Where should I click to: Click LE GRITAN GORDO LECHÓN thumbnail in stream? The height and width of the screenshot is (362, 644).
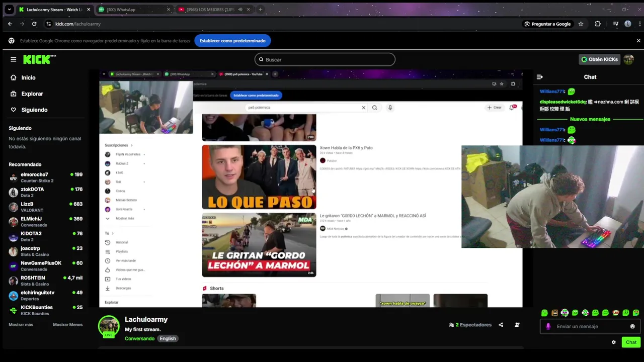(x=259, y=245)
